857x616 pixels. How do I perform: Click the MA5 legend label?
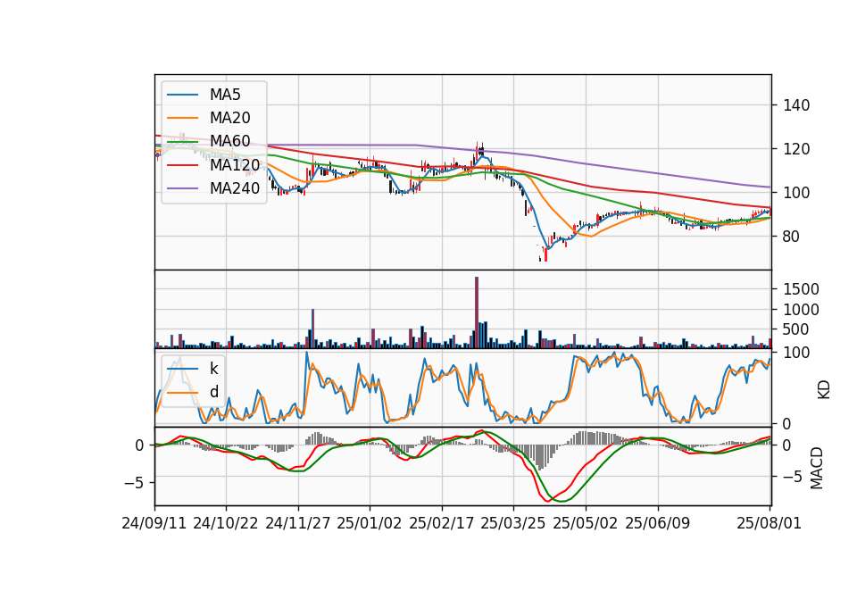coord(225,95)
